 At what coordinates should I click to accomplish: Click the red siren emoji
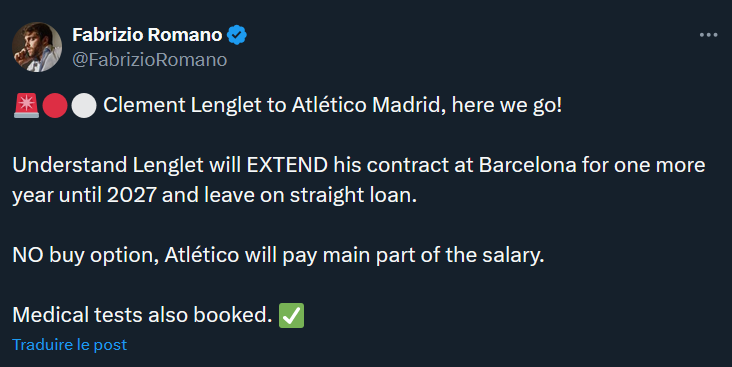point(26,105)
